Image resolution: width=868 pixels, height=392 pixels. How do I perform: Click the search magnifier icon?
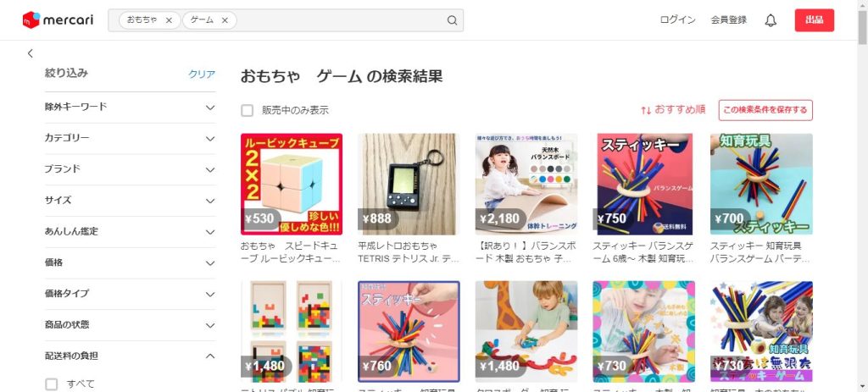(453, 20)
